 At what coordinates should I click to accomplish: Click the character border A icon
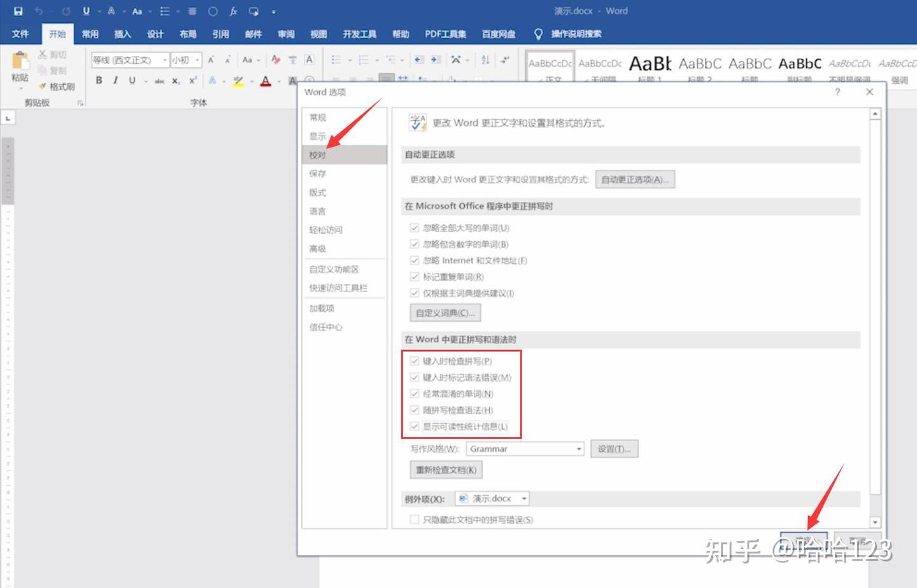click(309, 60)
